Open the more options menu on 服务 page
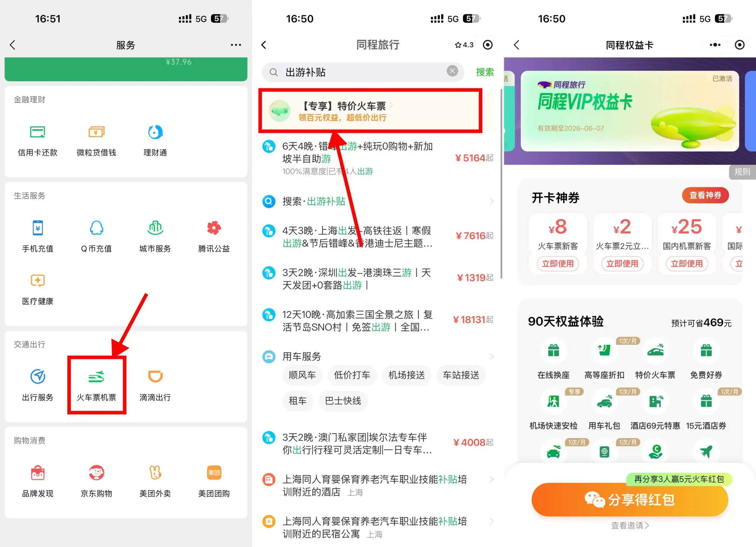Screen dimensions: 756x547 click(236, 44)
